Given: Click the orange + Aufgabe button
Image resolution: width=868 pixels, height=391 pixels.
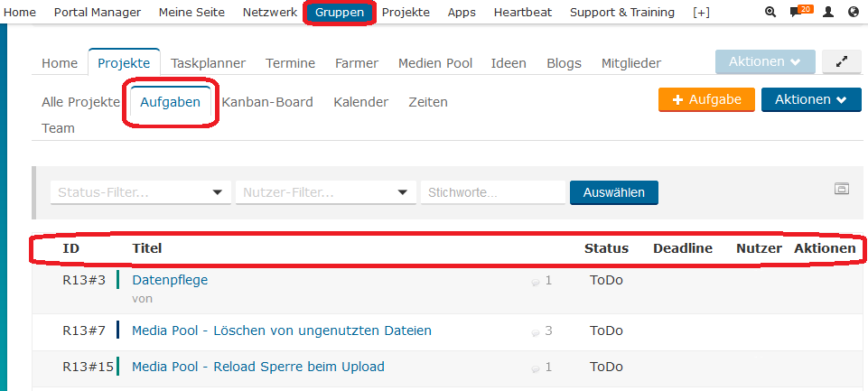Looking at the screenshot, I should (706, 99).
